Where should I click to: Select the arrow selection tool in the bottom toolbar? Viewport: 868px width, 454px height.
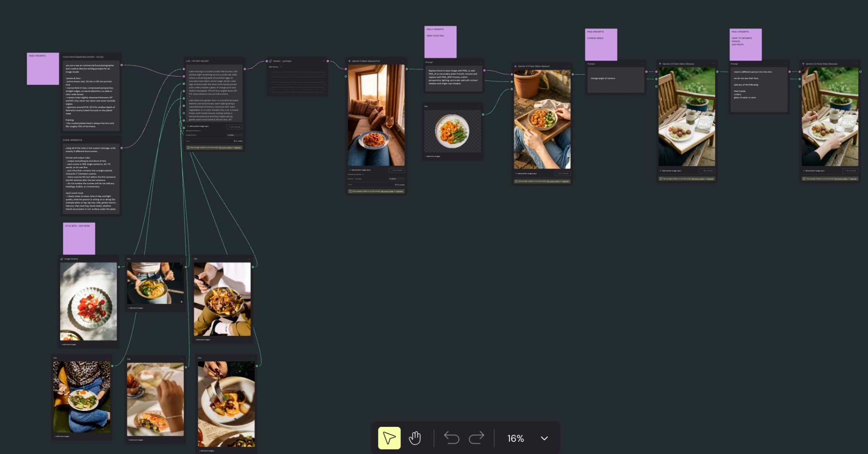[388, 438]
